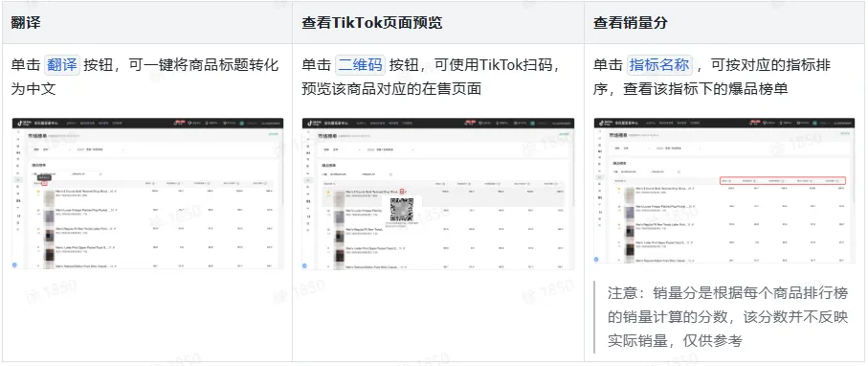Click the 查看销量分 column header

(630, 23)
